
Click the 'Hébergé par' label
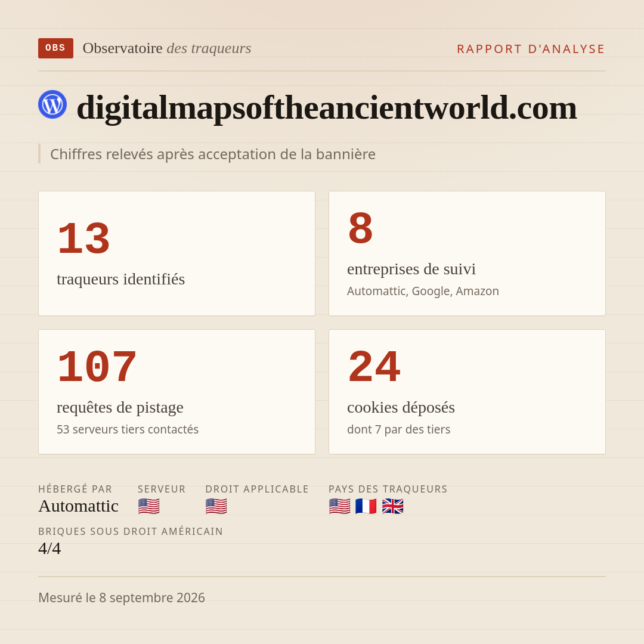pyautogui.click(x=75, y=489)
